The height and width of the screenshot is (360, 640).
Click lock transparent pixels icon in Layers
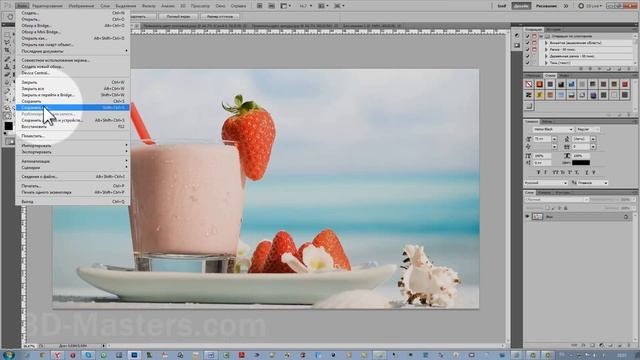[x=547, y=208]
